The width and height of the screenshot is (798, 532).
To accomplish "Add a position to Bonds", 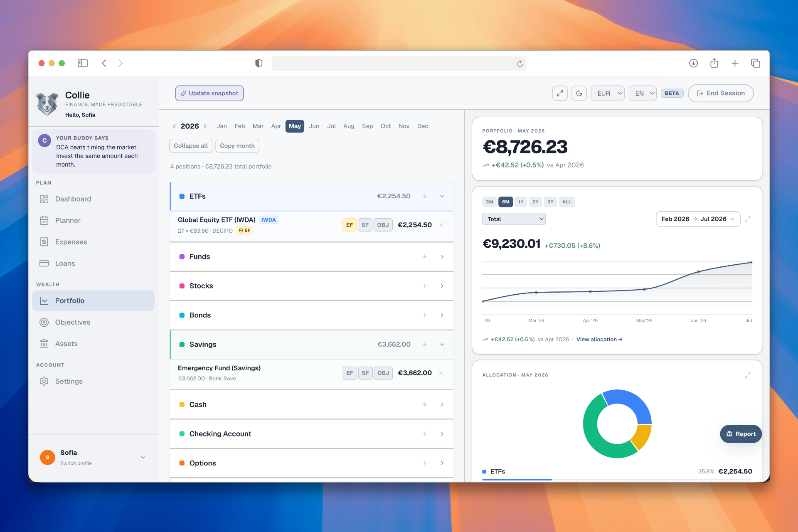I will (425, 315).
